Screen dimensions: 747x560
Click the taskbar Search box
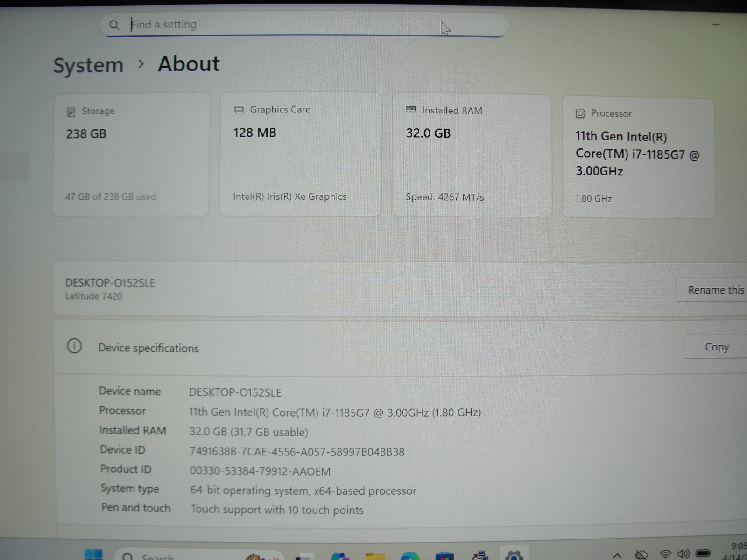198,554
